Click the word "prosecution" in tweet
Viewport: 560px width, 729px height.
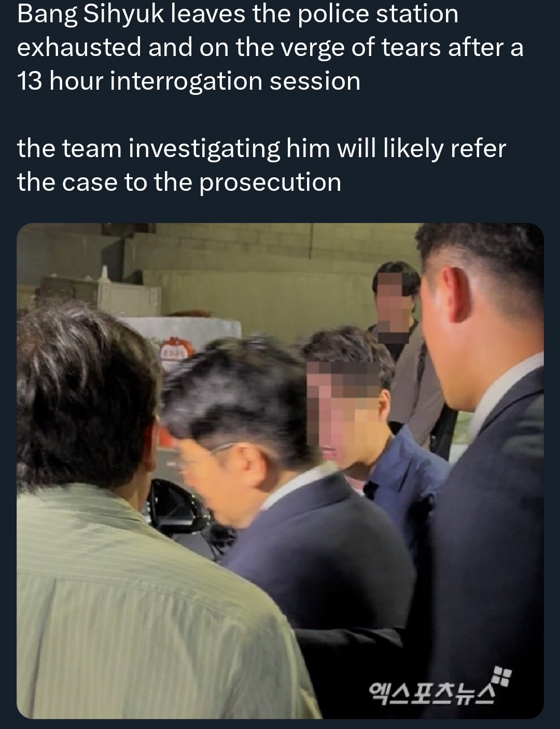click(270, 183)
